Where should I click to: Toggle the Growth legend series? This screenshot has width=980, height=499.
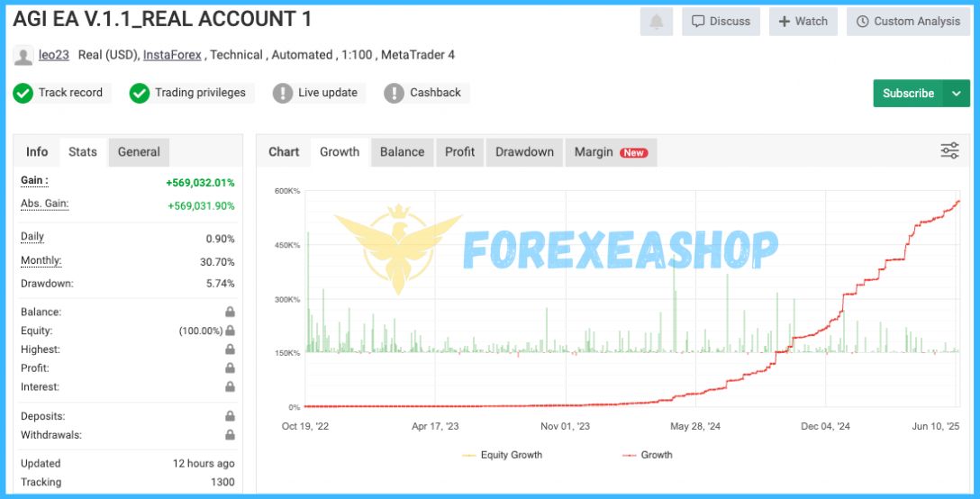click(x=647, y=455)
